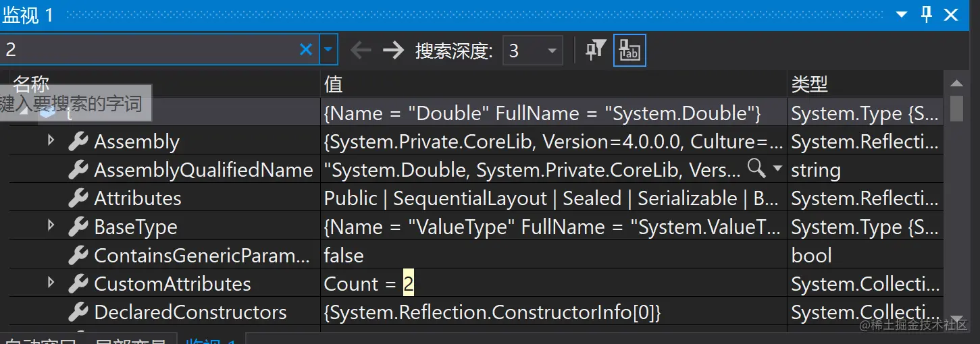
Task: Click the vertical scrollbar up arrow
Action: [x=956, y=84]
